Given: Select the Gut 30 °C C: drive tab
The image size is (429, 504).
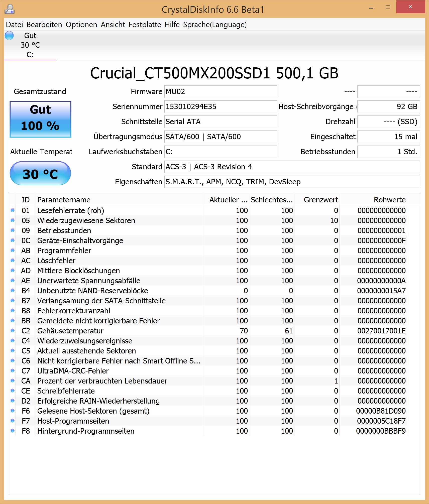Looking at the screenshot, I should (30, 45).
